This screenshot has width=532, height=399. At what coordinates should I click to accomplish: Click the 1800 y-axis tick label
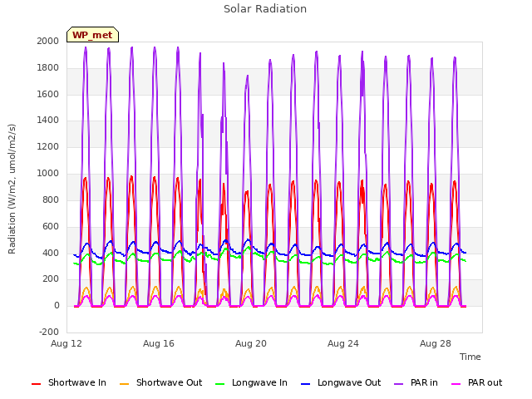click(x=48, y=67)
